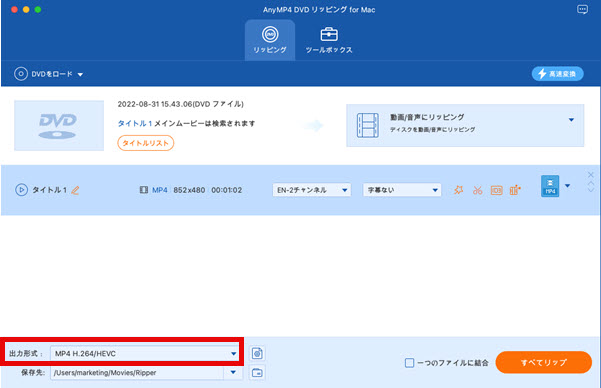
Task: Open output profile settings icon
Action: [257, 353]
